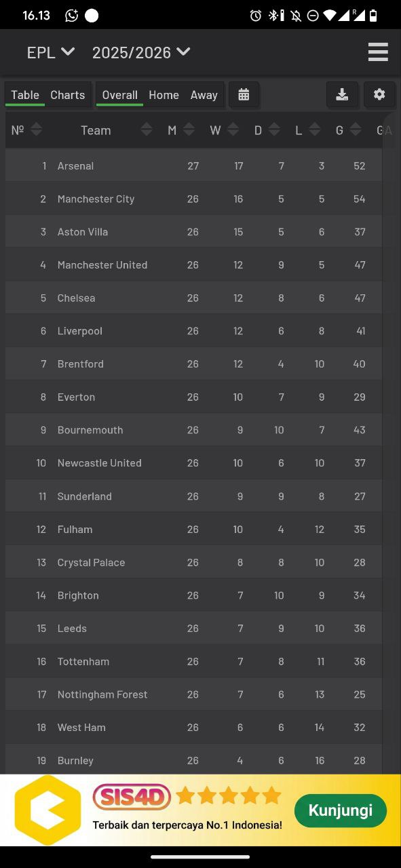Switch to the Charts tab
401x868 pixels.
[x=67, y=95]
